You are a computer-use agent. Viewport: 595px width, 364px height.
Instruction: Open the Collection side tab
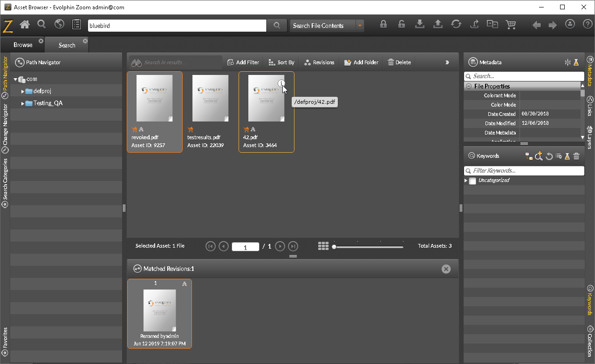(x=590, y=341)
